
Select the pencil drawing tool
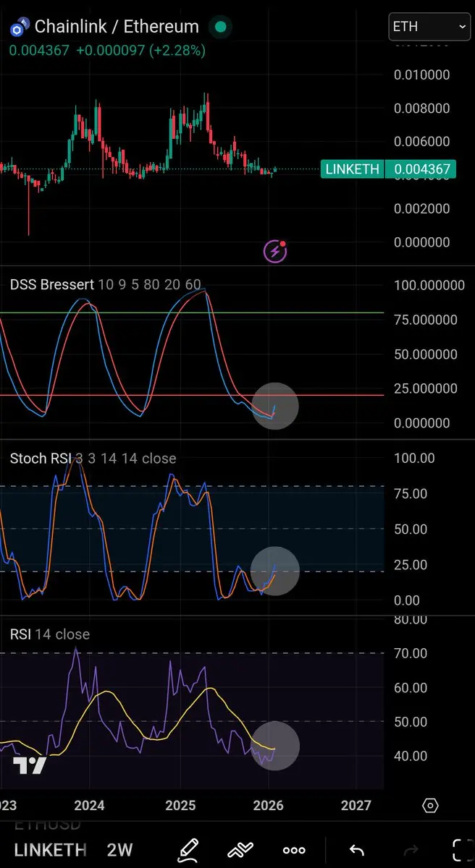tap(188, 849)
